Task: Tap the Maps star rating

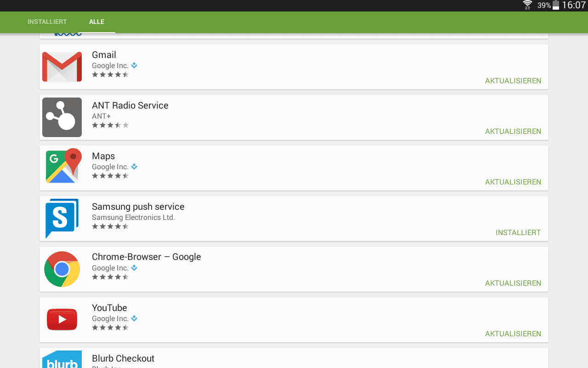Action: [110, 176]
